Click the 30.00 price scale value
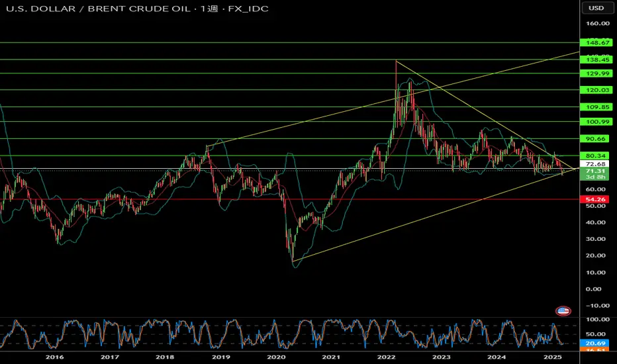Screen dimensions: 617x364 point(595,239)
